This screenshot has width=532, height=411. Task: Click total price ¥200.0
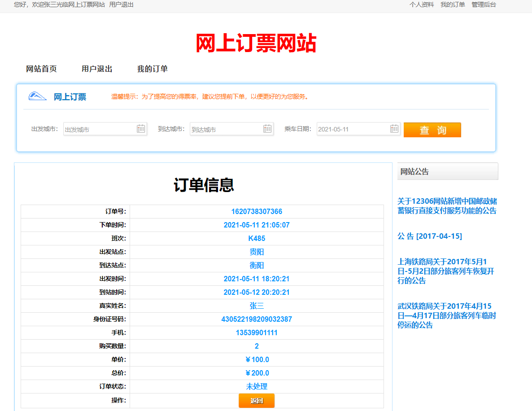[257, 373]
